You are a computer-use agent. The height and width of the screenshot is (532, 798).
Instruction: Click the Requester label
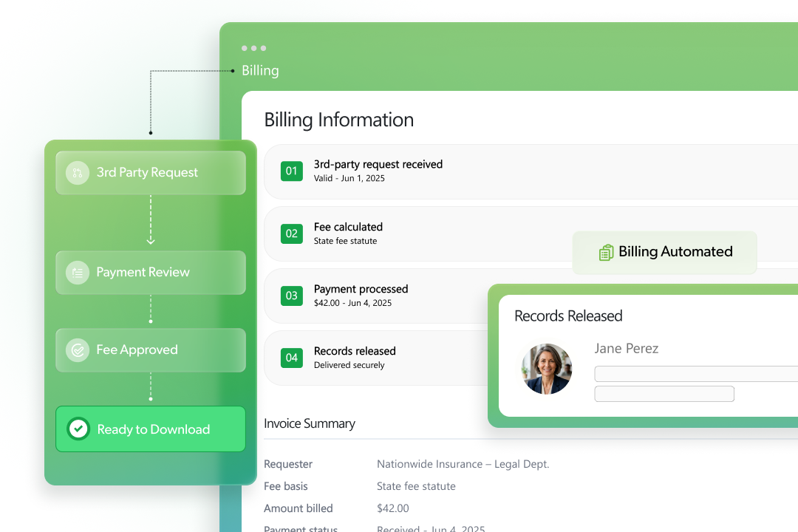click(288, 464)
